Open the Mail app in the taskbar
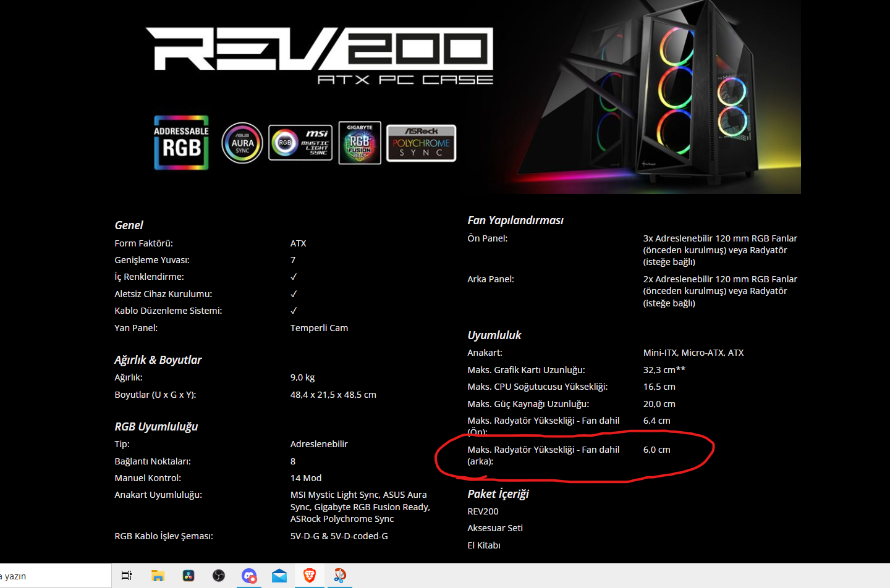The height and width of the screenshot is (588, 890). coord(279,576)
